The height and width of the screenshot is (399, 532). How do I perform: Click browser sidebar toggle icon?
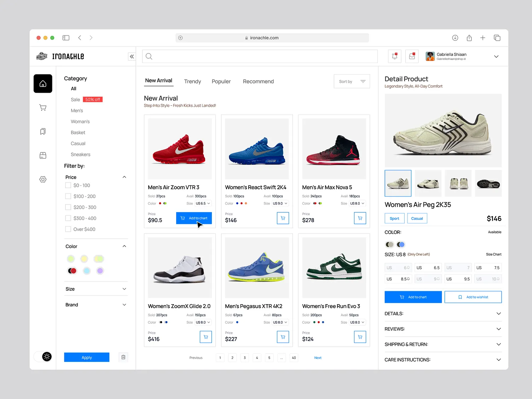(66, 38)
